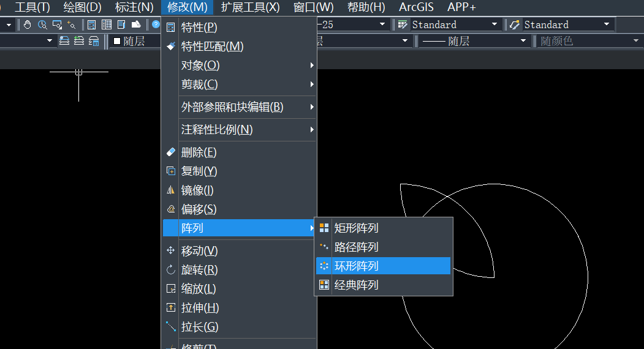The width and height of the screenshot is (644, 349).
Task: Select the 移动(V) move command
Action: coord(240,250)
